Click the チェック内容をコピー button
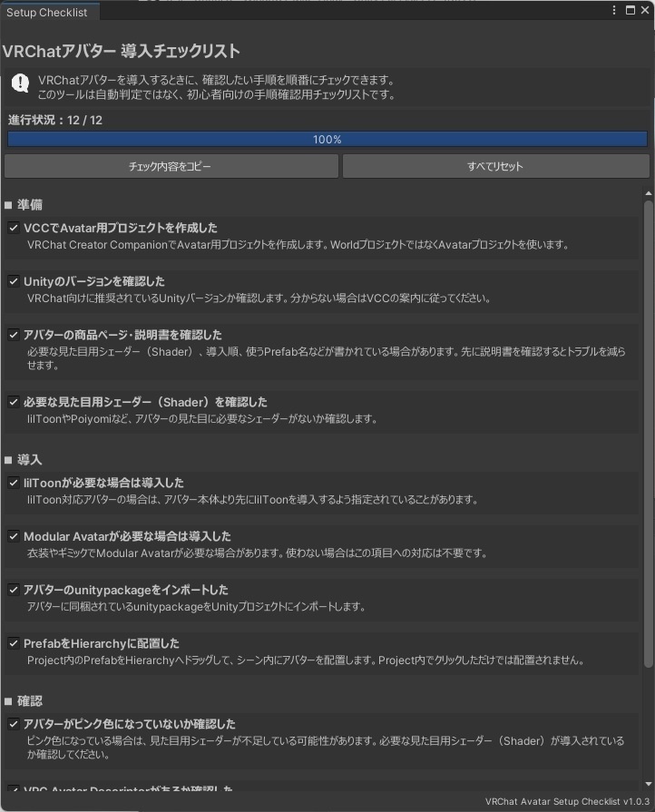 [x=171, y=166]
